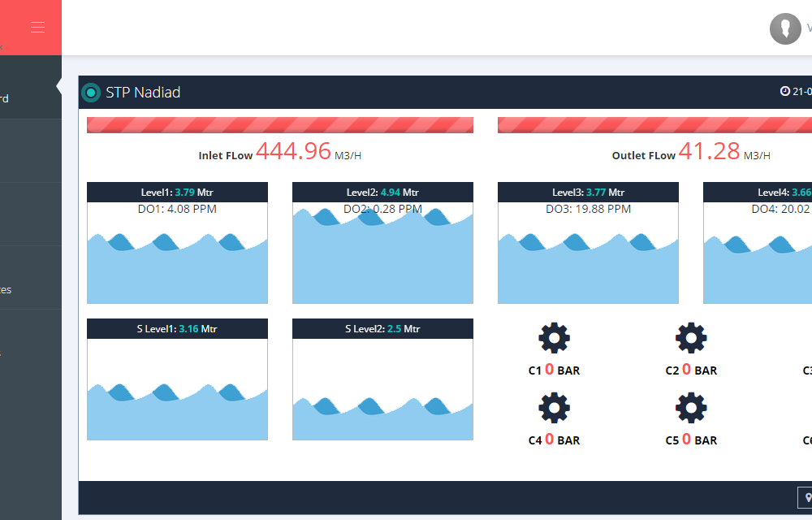812x520 pixels.
Task: Select the C1 compressor gear icon
Action: click(554, 338)
